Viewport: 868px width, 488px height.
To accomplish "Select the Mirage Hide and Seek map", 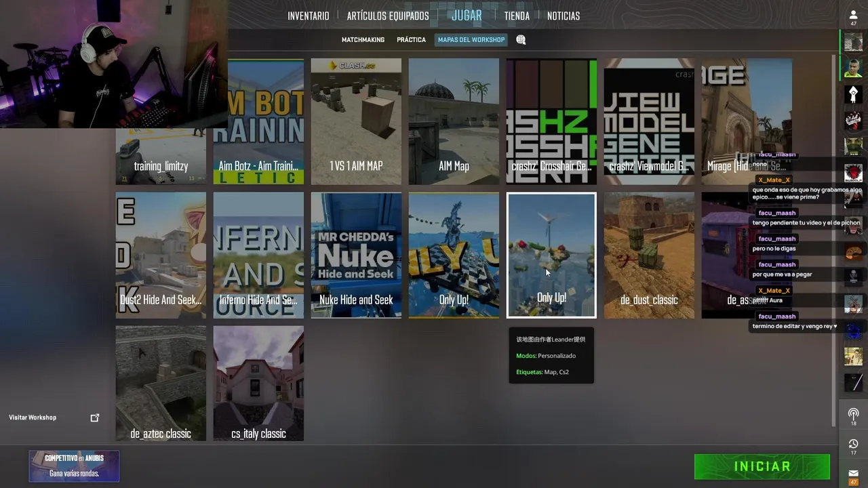I will click(x=746, y=121).
